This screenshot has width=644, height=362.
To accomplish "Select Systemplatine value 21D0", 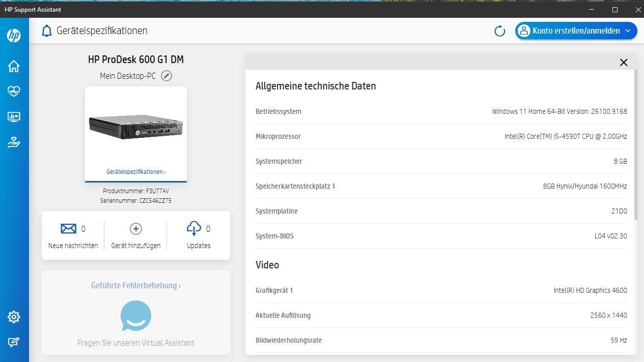I will click(x=619, y=211).
